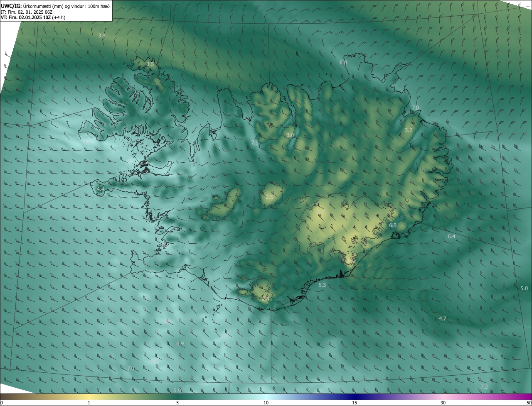Image resolution: width=532 pixels, height=406 pixels.
Task: Click the init time 'IT: Fim. 02. 01. 2025 06Z'
Action: (x=27, y=12)
